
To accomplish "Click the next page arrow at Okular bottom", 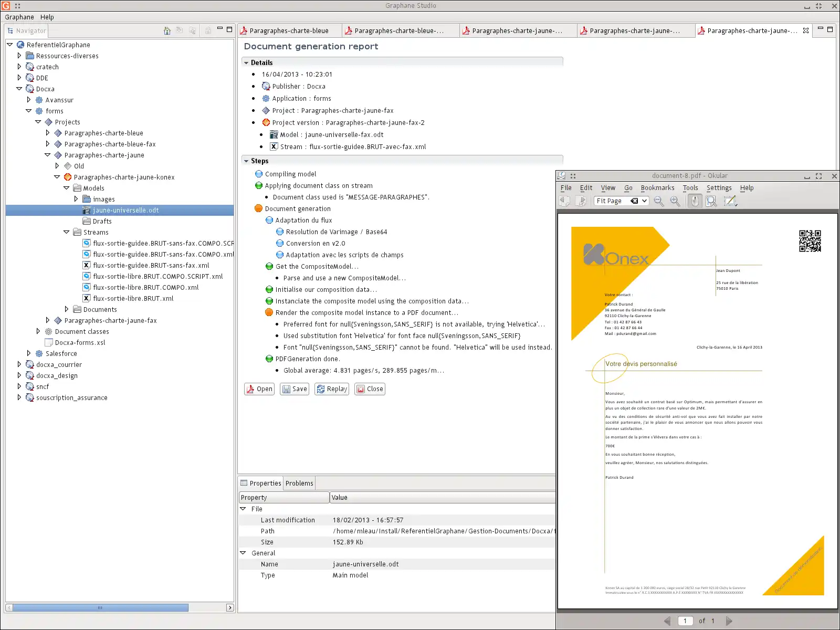I will (729, 621).
